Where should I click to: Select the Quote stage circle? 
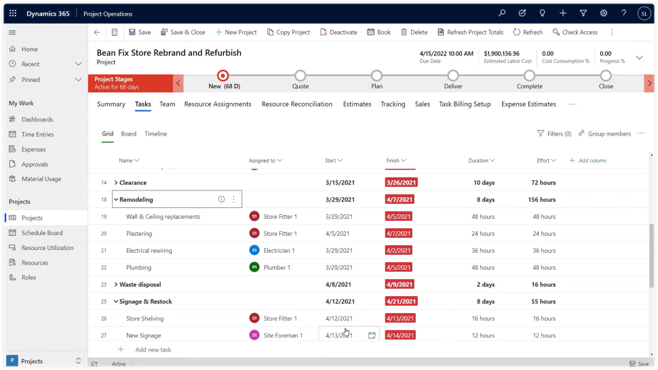(300, 76)
